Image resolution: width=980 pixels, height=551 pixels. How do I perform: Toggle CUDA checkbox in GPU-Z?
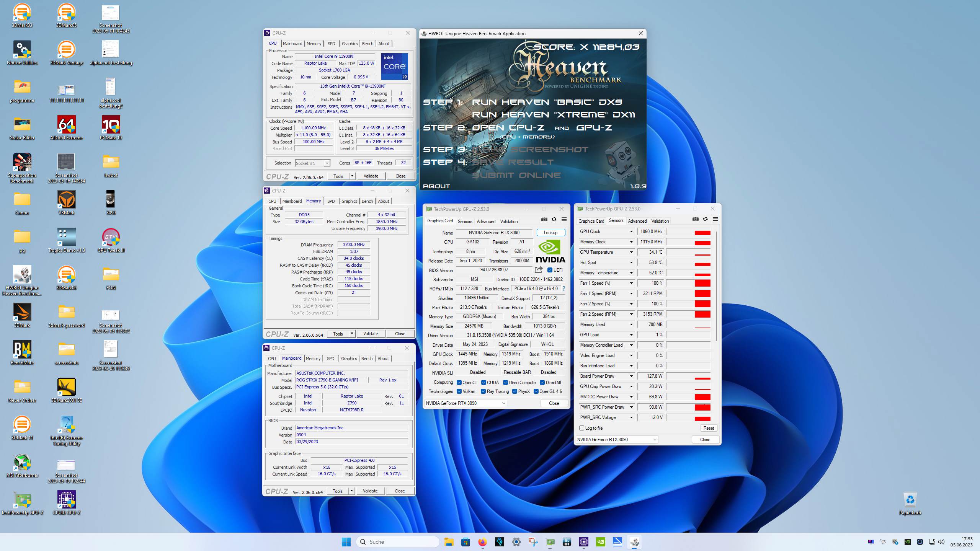(x=483, y=383)
